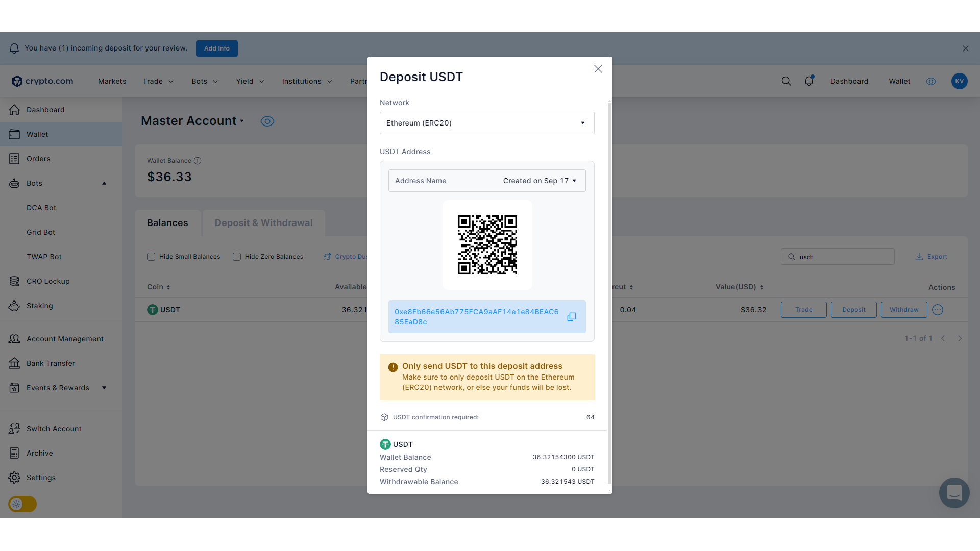Toggle the light/dark theme switch
Screen dimensions: 980x551
click(x=22, y=504)
